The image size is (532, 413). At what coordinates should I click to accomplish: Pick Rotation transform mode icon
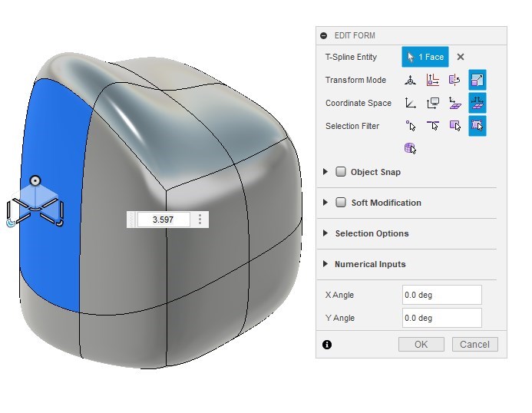pyautogui.click(x=454, y=80)
